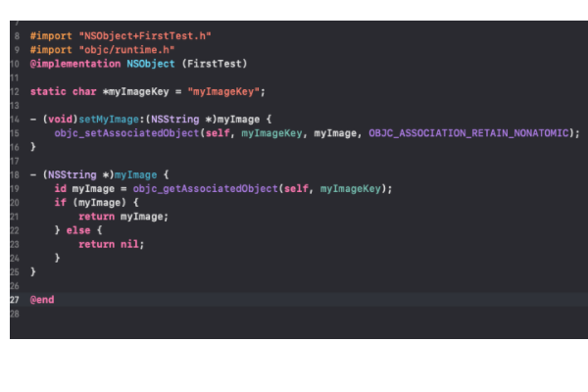Click the "if (myImage)" condition
This screenshot has width=588, height=392.
(90, 202)
